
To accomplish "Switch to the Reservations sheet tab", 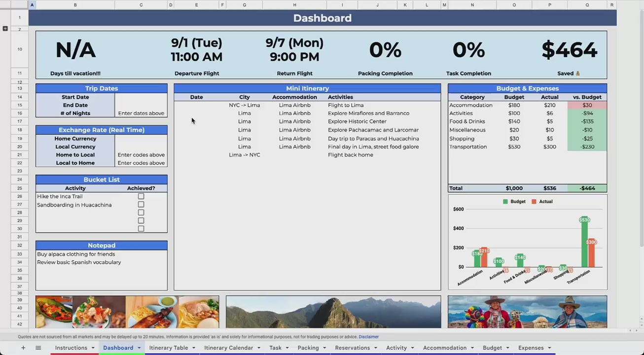I will 352,348.
